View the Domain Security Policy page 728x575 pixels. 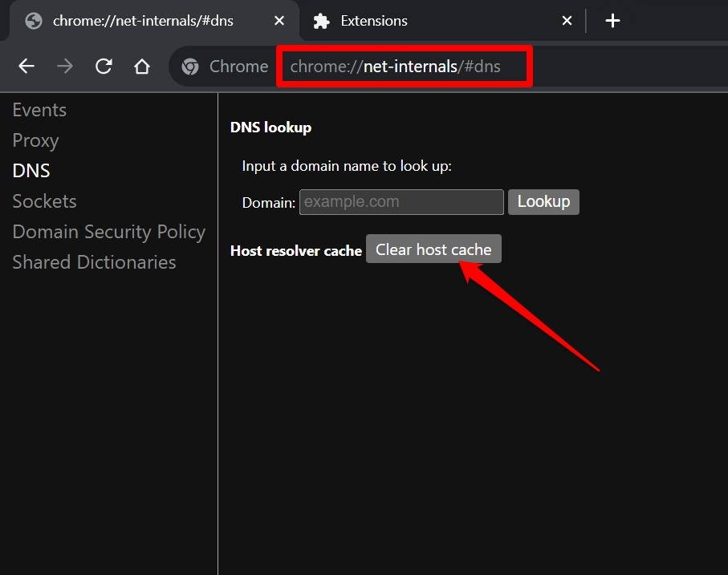[109, 232]
